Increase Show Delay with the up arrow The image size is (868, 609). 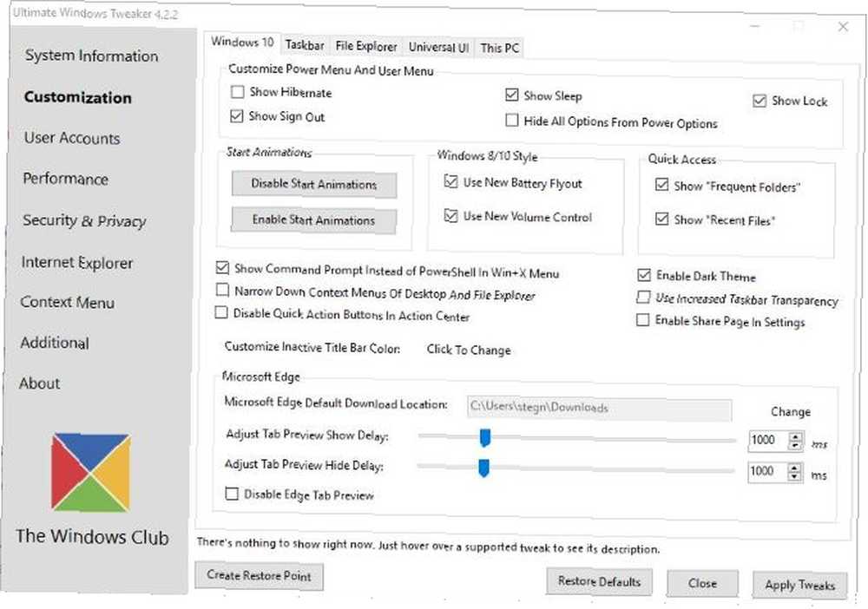click(795, 436)
